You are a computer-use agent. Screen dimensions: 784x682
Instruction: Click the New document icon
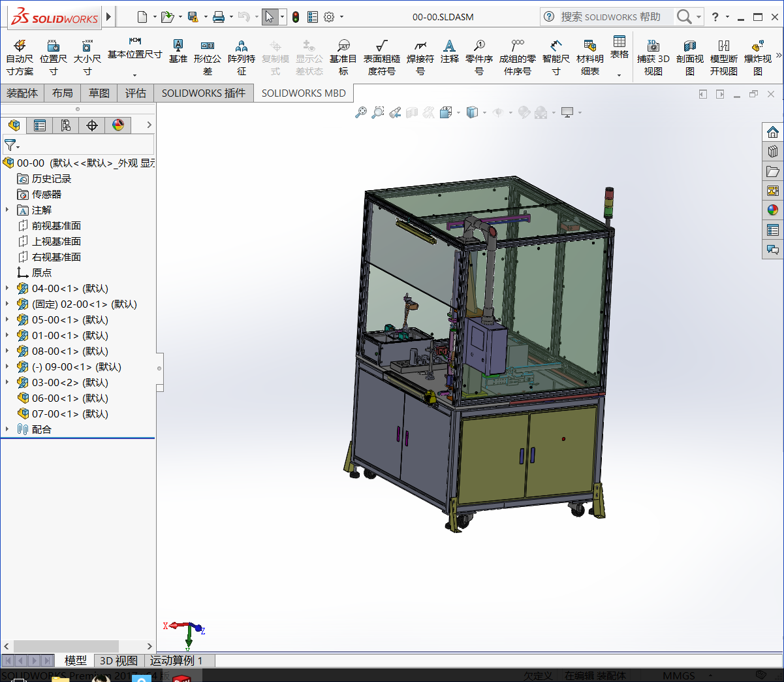[x=142, y=17]
